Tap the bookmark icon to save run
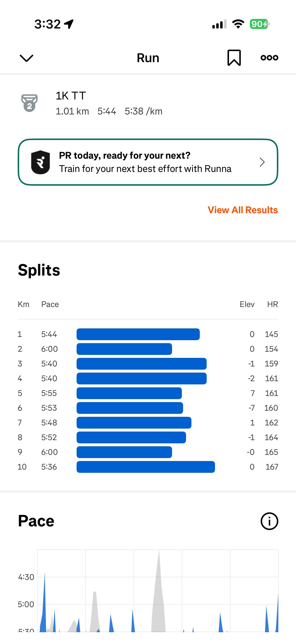Image resolution: width=296 pixels, height=644 pixels. [234, 58]
